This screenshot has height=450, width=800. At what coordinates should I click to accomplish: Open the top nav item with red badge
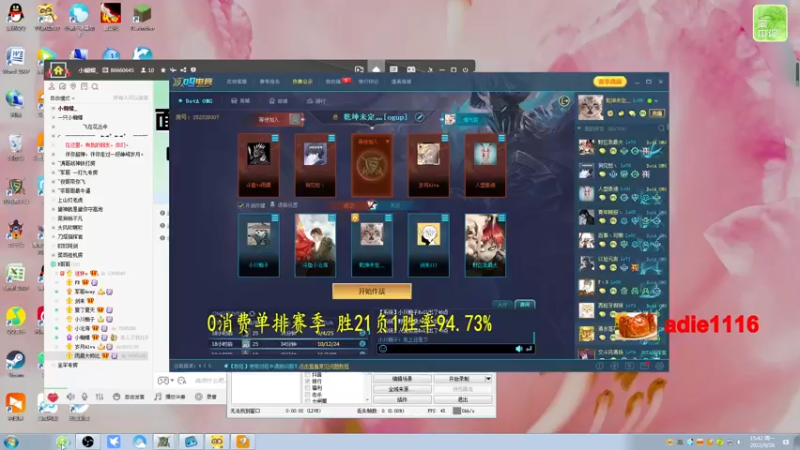point(337,81)
